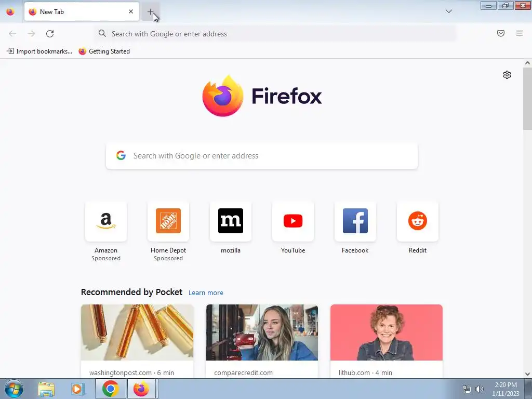Save to Pocket using toolbar icon
The image size is (532, 399).
501,33
